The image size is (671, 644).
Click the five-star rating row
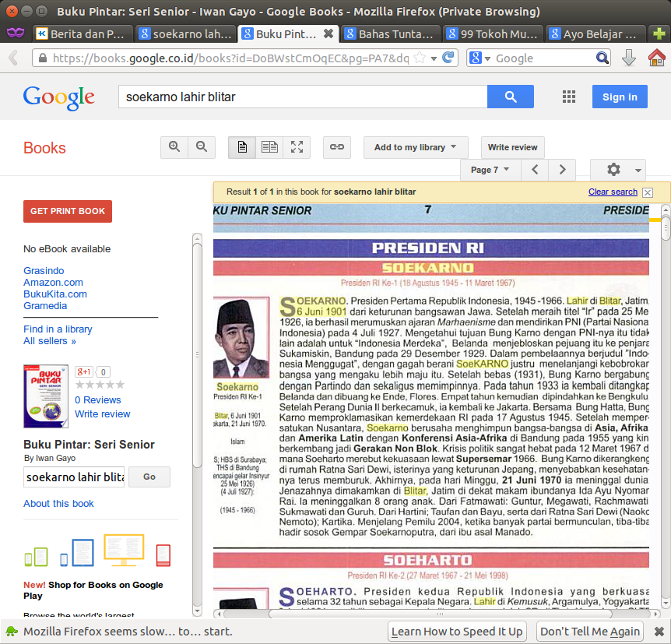[100, 385]
